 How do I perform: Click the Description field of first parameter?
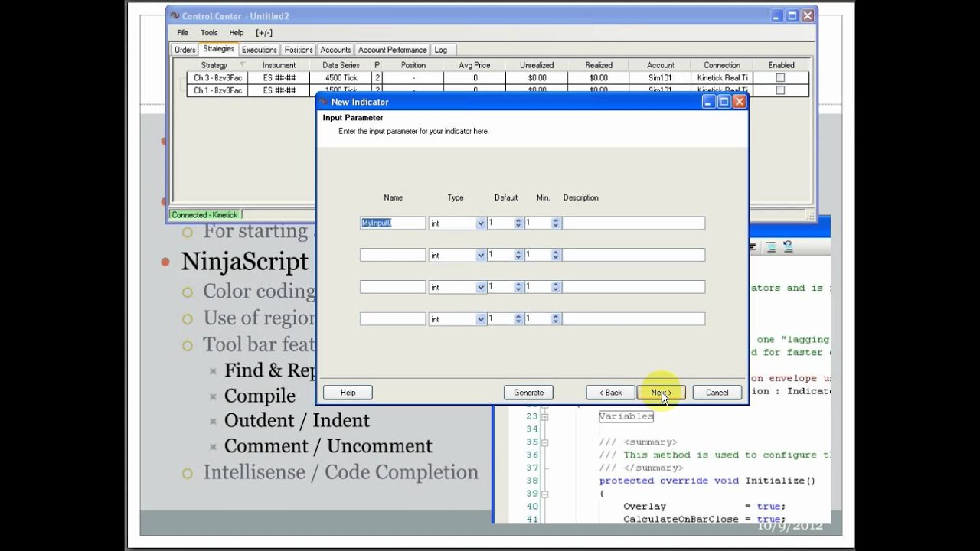633,223
